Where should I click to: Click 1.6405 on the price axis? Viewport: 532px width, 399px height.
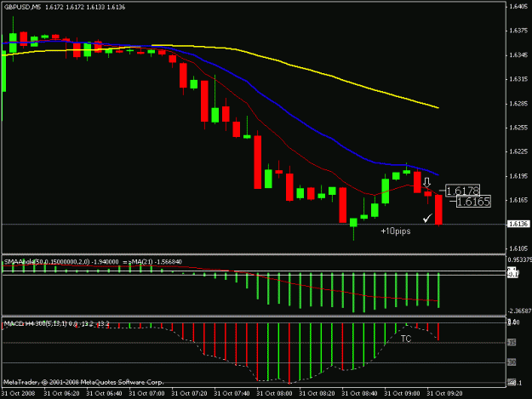point(518,7)
